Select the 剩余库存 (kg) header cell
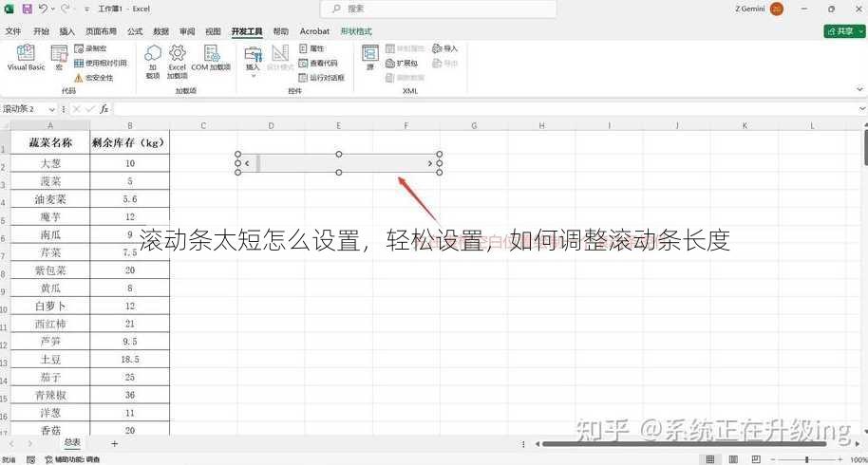The image size is (868, 465). pyautogui.click(x=129, y=142)
